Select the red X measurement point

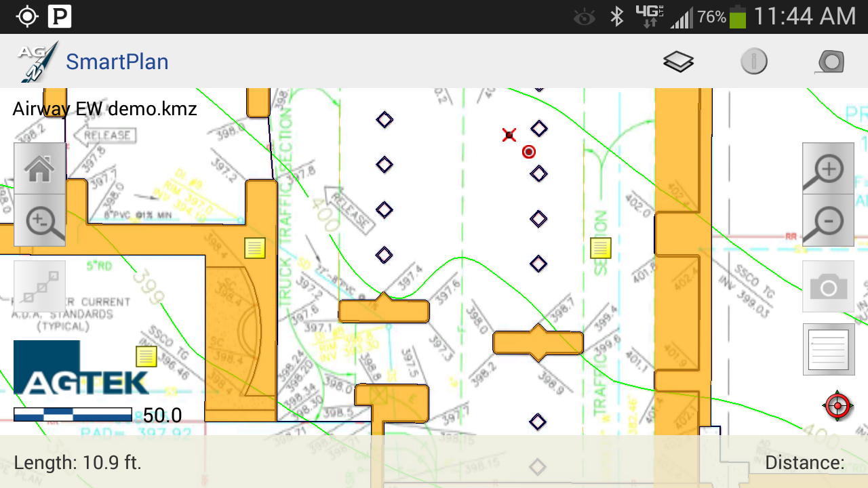click(509, 135)
